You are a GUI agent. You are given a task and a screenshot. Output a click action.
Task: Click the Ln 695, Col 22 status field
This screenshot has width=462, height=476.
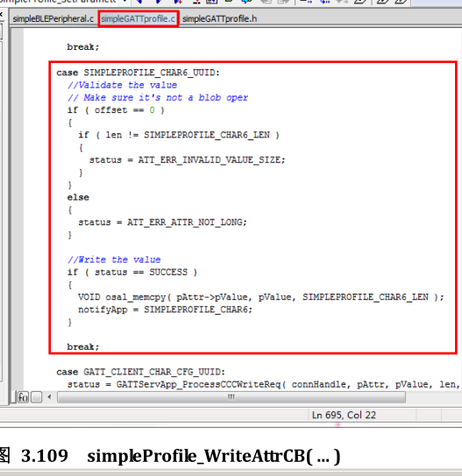[344, 415]
